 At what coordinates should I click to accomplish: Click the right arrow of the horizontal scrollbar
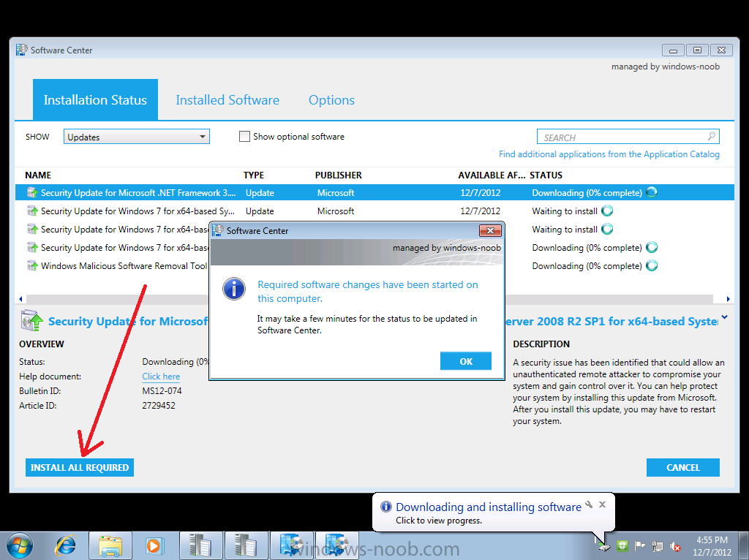tap(728, 299)
